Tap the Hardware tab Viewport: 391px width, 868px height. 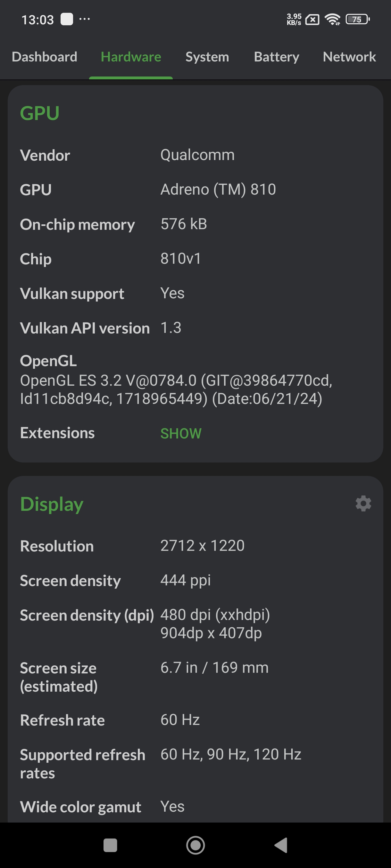click(131, 57)
